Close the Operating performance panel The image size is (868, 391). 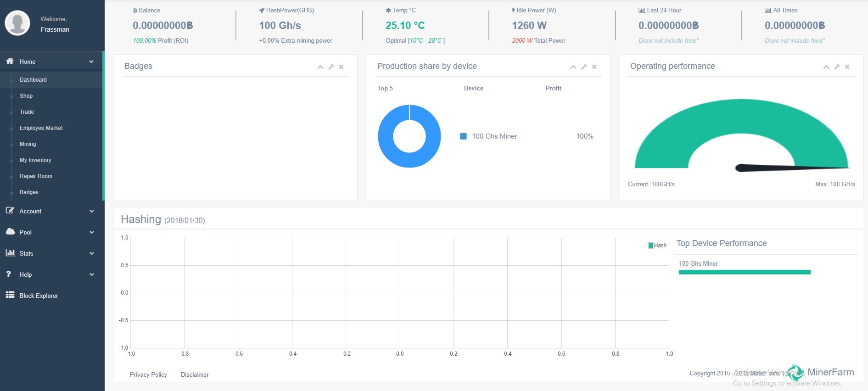pyautogui.click(x=847, y=67)
